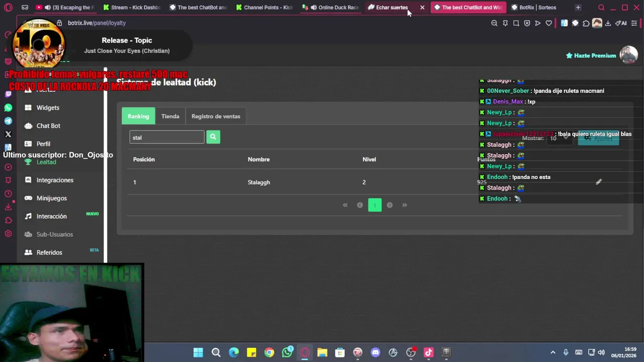This screenshot has height=362, width=644.
Task: Click the browser zoom-out magnifier icon
Action: pyautogui.click(x=494, y=23)
